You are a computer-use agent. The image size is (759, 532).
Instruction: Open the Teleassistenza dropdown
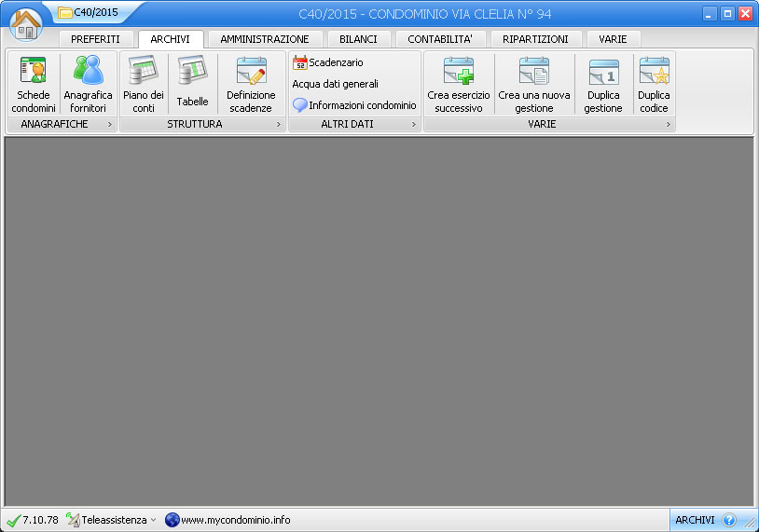tap(112, 520)
